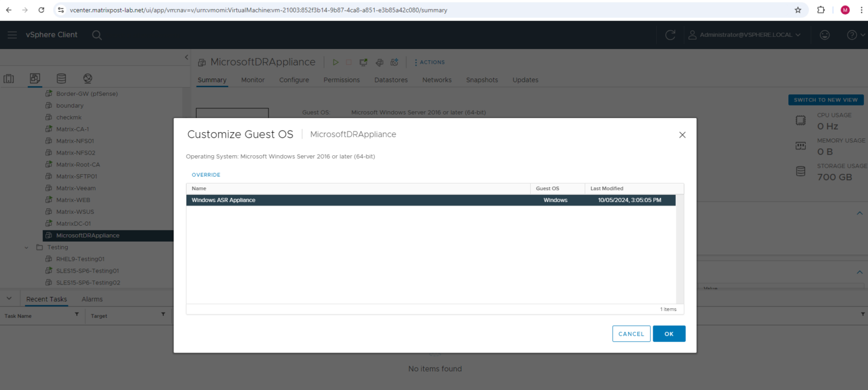
Task: Click the SWITCH TO NEW VIEW button
Action: tap(826, 100)
